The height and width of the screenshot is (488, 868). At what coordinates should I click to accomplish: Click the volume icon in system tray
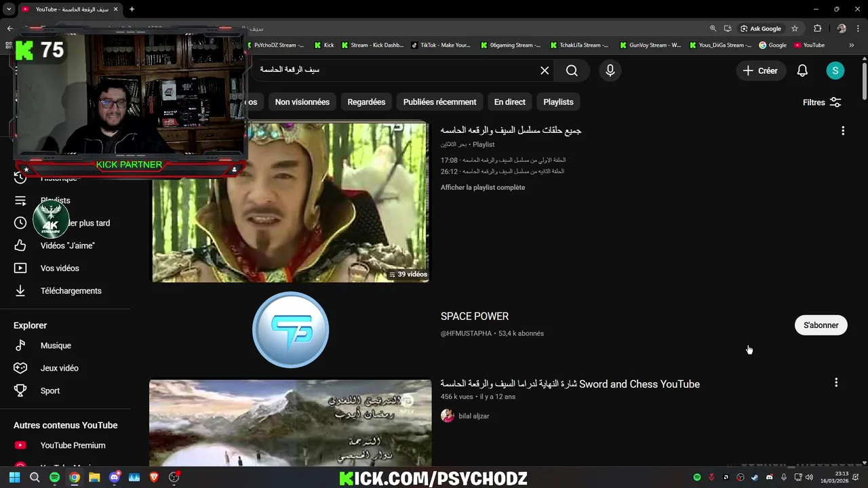(x=809, y=477)
